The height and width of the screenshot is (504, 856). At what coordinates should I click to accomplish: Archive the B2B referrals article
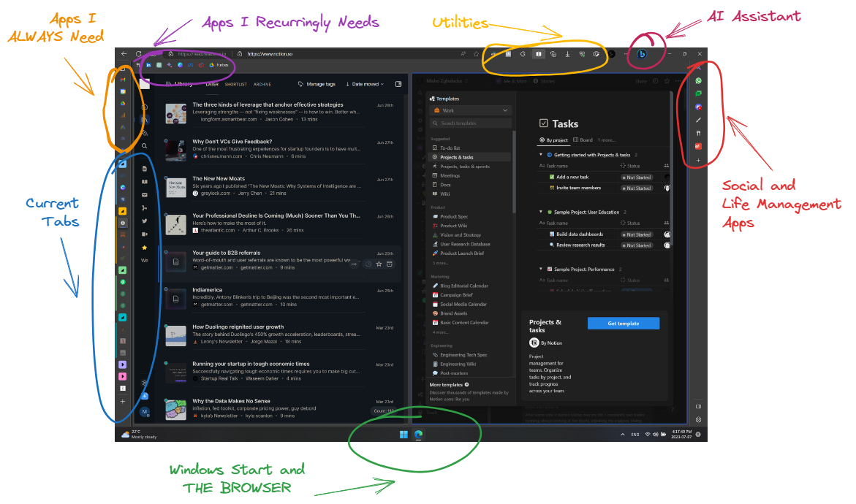coord(390,264)
